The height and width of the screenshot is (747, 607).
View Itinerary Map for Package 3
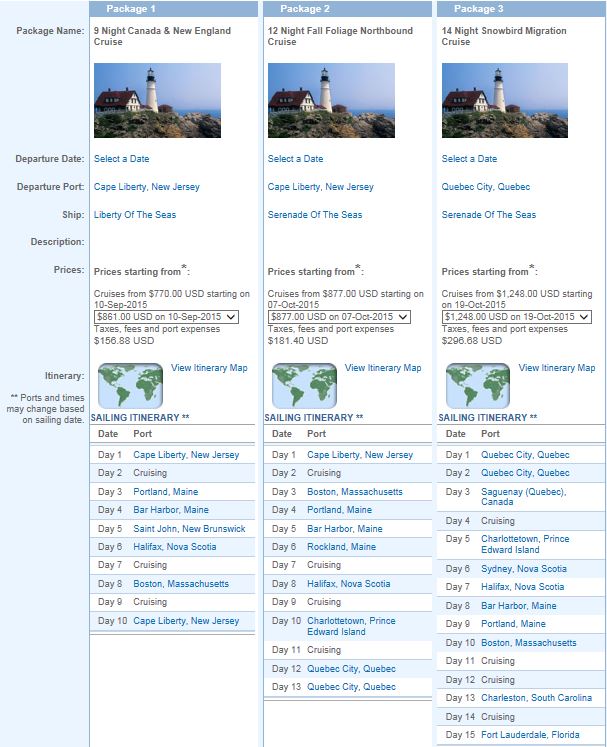click(x=557, y=368)
